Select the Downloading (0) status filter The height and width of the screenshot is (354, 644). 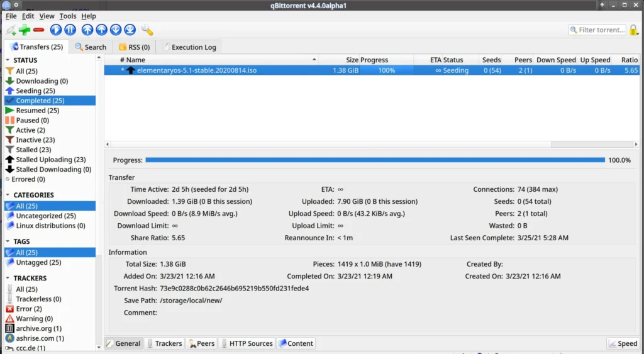coord(50,81)
